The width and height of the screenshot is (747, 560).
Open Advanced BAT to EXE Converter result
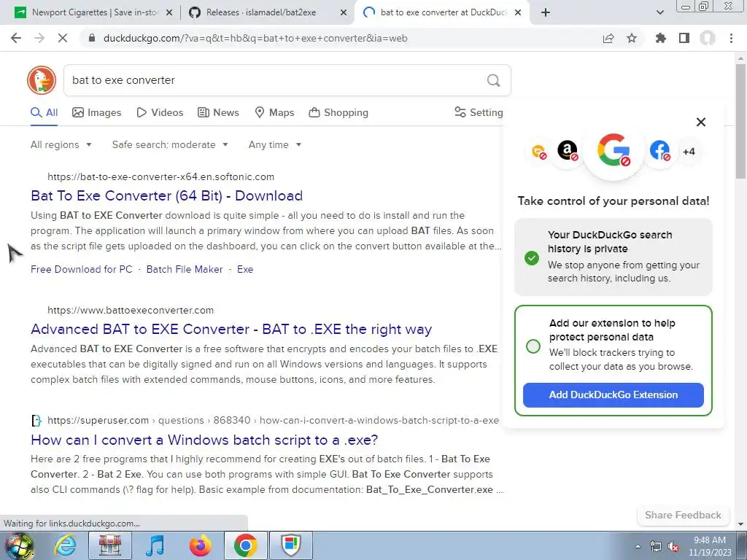pyautogui.click(x=231, y=329)
